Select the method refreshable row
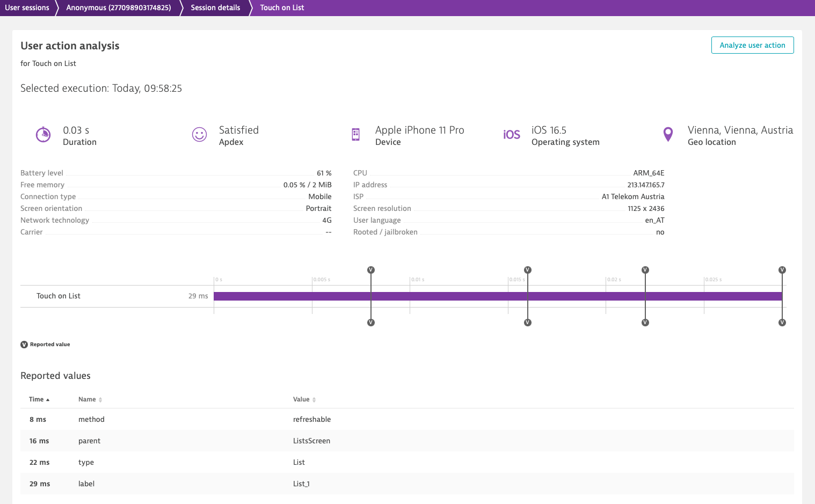Screen dimensions: 815x504 coord(407,419)
